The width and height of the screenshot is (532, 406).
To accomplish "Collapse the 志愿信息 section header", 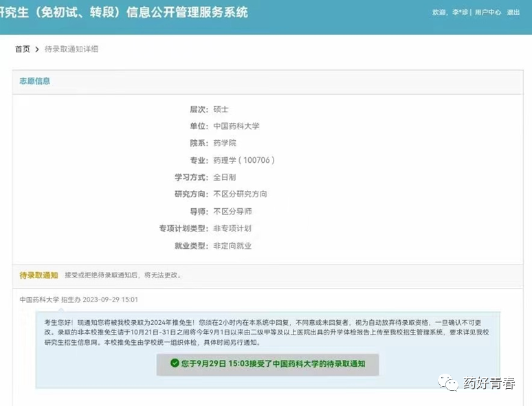I will point(35,81).
